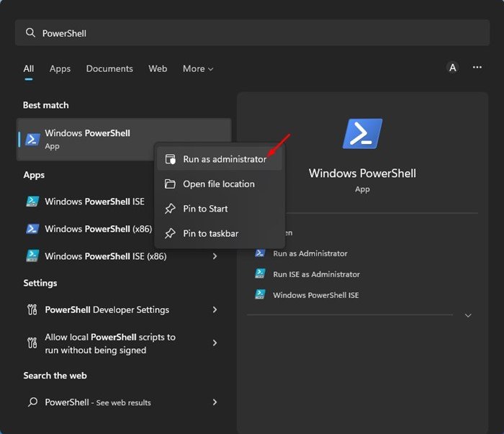Click the PowerShell Developer Settings tools icon

[32, 309]
